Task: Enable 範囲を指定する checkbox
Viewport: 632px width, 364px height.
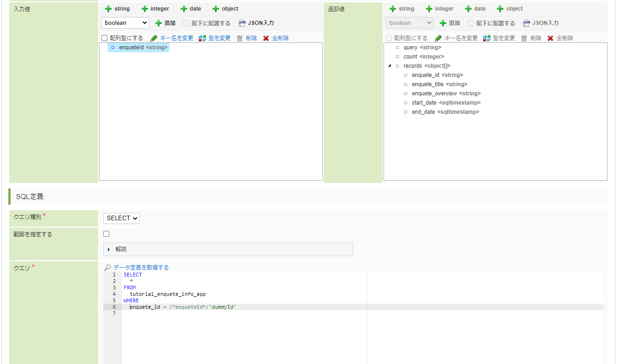Action: tap(106, 234)
